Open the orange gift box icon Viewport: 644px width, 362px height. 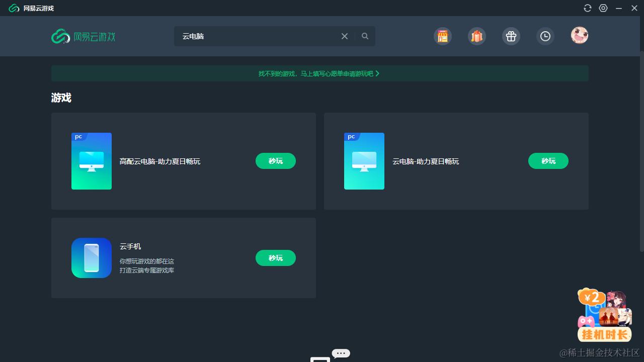click(477, 36)
